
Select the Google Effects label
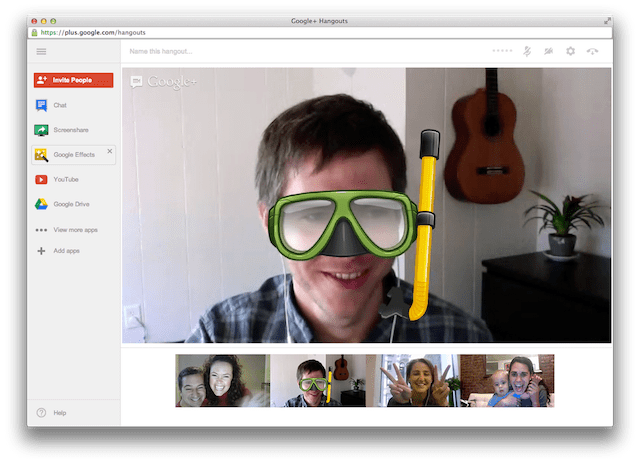(74, 155)
